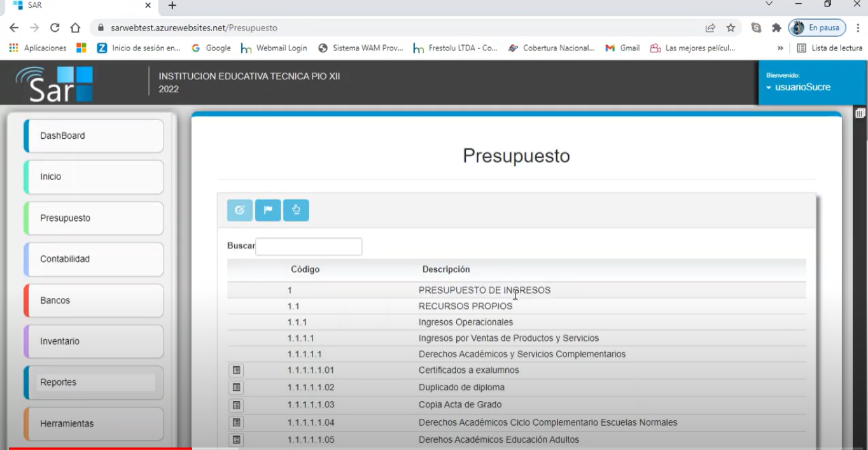
Task: Open the Presupuesto menu item
Action: point(93,218)
